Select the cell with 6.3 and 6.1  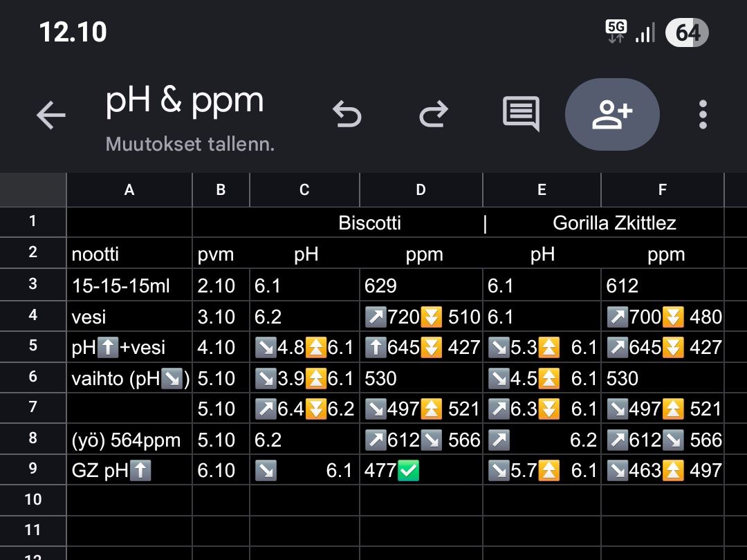pos(542,409)
